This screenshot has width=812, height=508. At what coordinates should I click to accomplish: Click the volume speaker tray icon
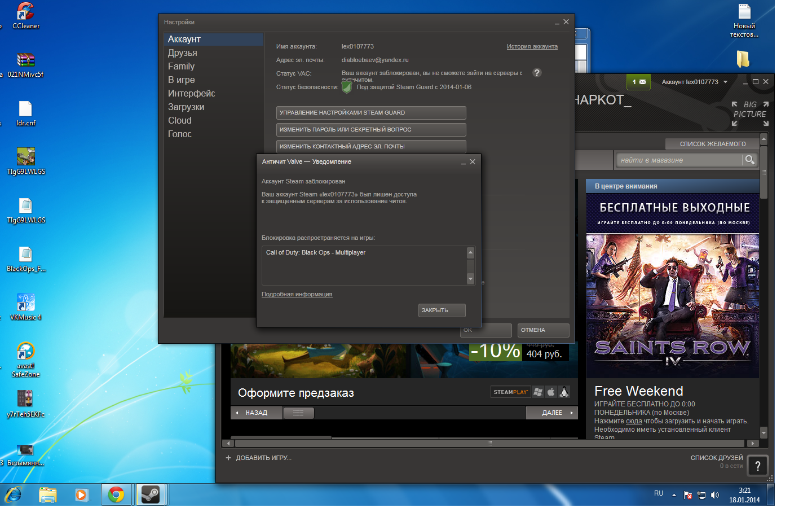(x=715, y=495)
